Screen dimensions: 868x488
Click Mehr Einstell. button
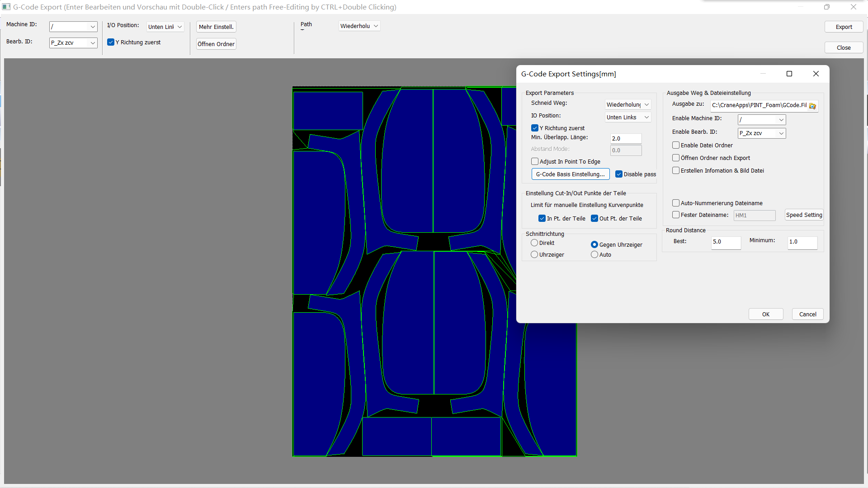[x=216, y=27]
